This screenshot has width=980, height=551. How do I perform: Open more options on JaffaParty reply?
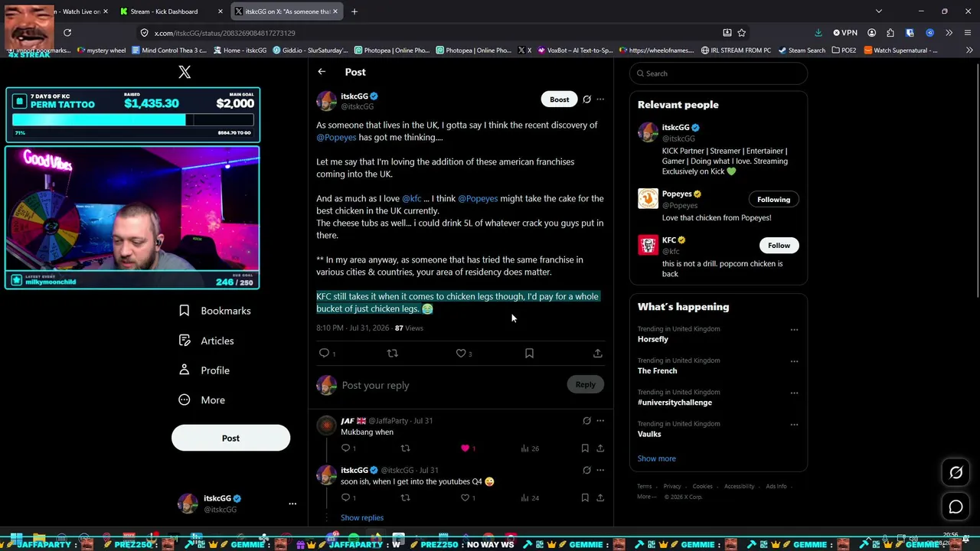click(600, 420)
